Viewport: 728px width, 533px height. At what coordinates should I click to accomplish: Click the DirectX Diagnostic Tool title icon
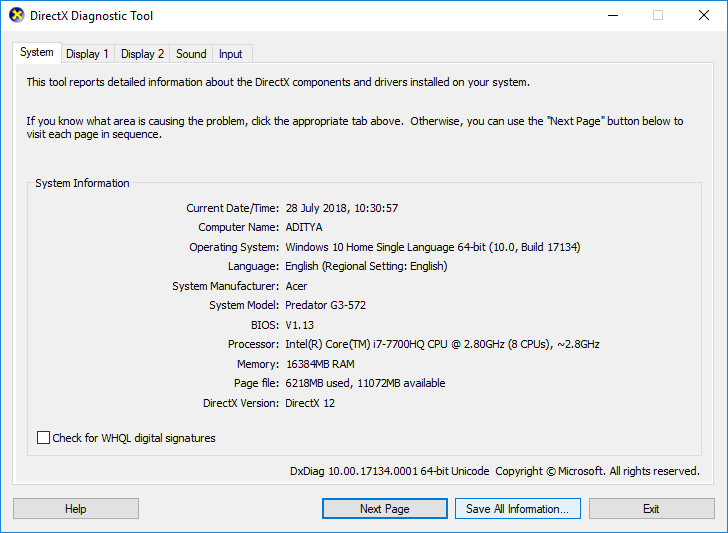[x=14, y=16]
